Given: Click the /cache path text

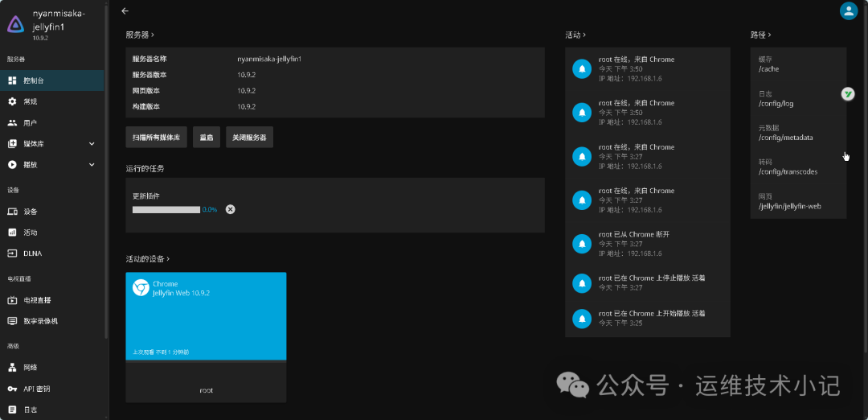Looking at the screenshot, I should point(769,69).
